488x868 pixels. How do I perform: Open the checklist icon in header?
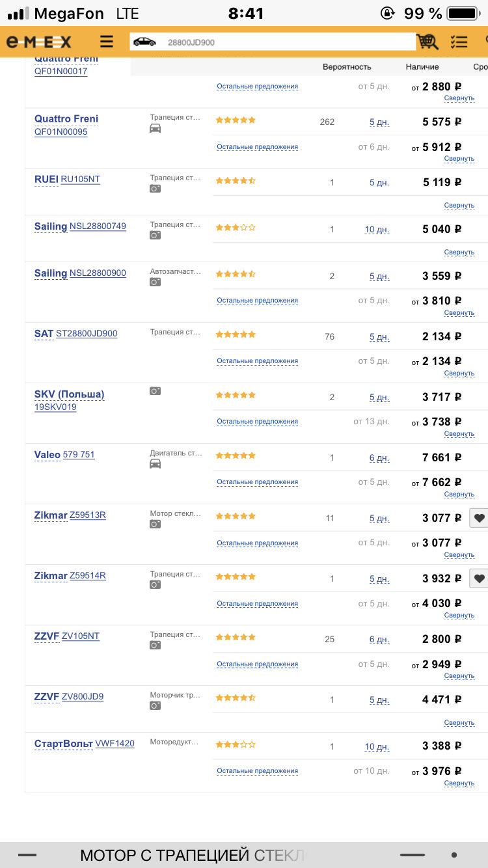[459, 42]
